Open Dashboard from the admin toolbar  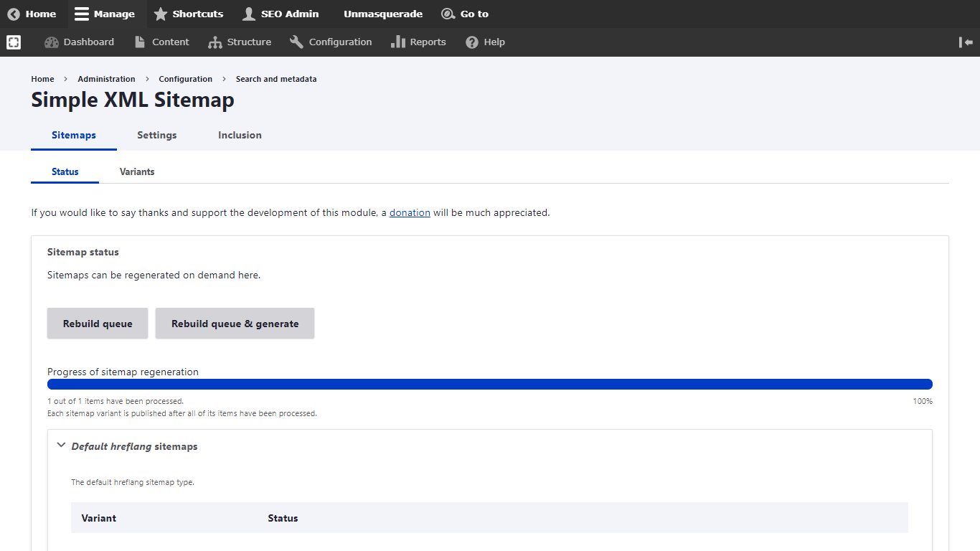80,42
